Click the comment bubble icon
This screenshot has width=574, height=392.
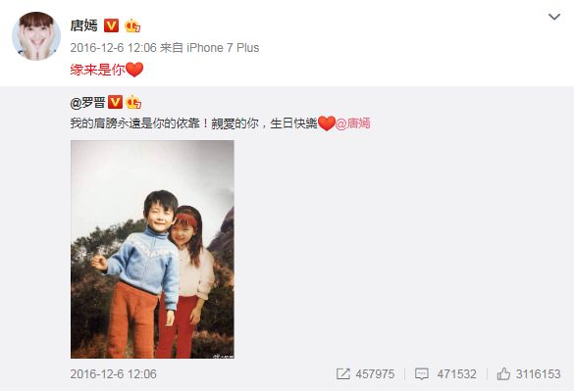(x=422, y=374)
